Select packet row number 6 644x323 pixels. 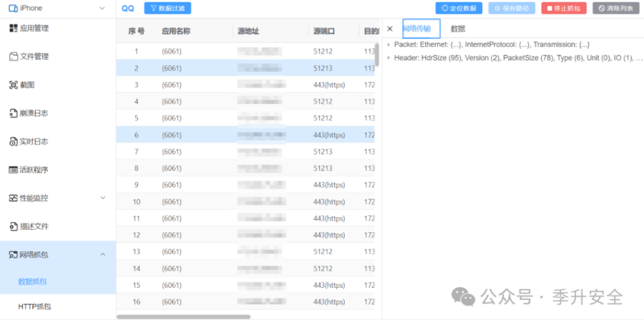245,135
